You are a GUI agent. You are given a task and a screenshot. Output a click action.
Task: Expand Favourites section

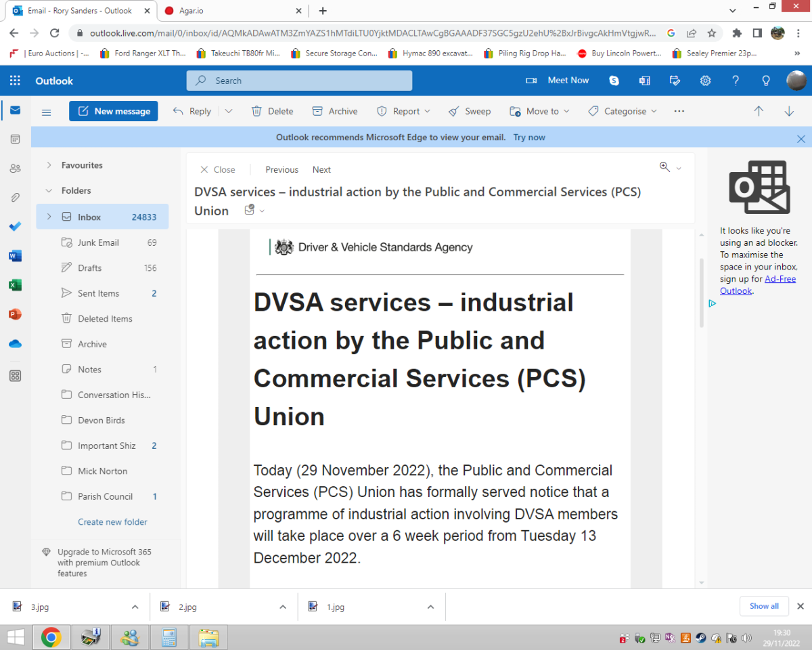pos(49,165)
